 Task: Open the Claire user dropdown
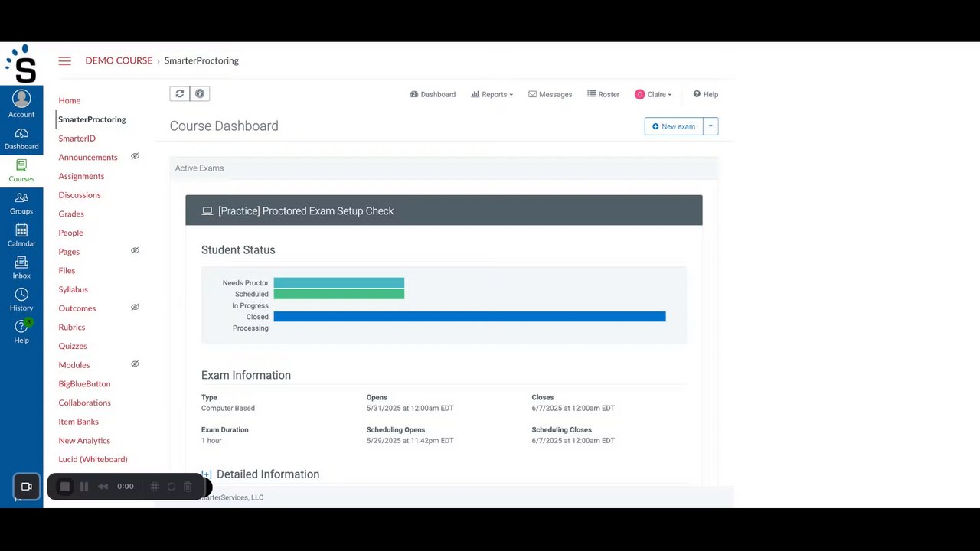(653, 94)
